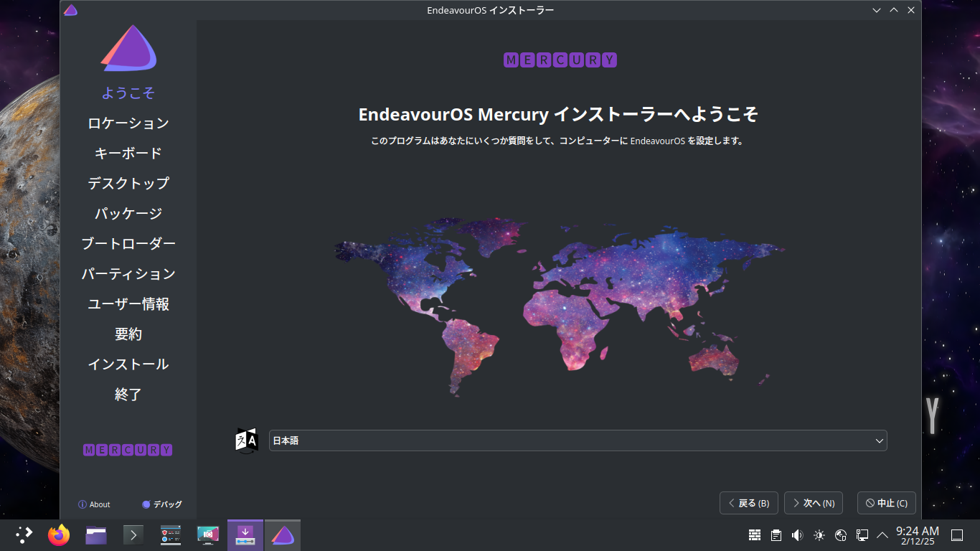Screen dimensions: 980x551
Task: Select the インストール step in the sidebar
Action: (x=128, y=364)
